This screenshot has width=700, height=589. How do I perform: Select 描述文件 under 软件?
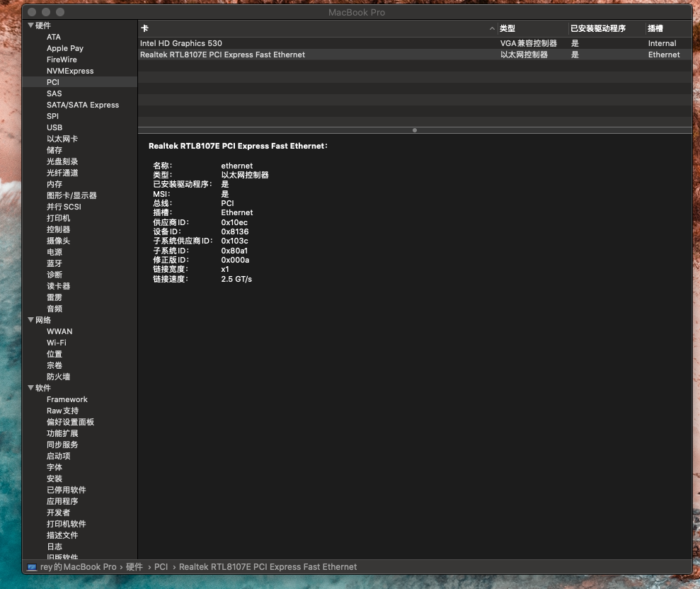pyautogui.click(x=62, y=535)
